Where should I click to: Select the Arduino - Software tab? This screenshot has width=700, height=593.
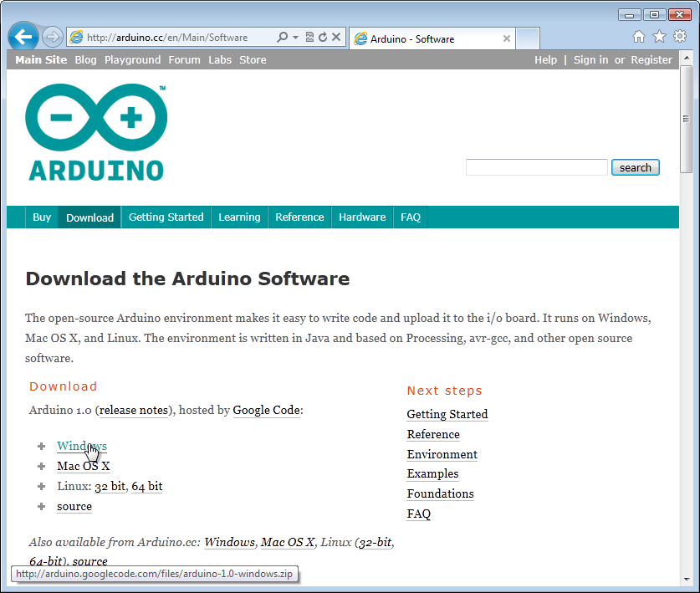pos(432,38)
